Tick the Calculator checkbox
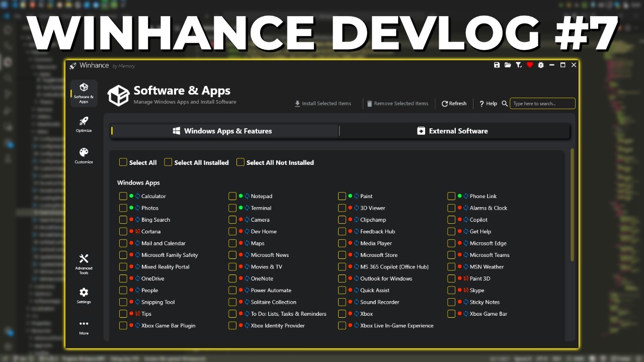Screen dimensions: 644x362 click(x=123, y=196)
